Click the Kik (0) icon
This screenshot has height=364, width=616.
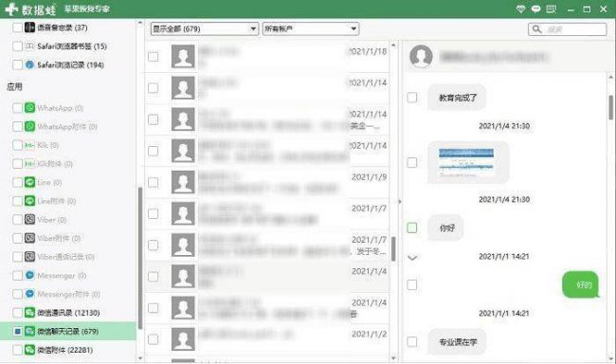[30, 145]
